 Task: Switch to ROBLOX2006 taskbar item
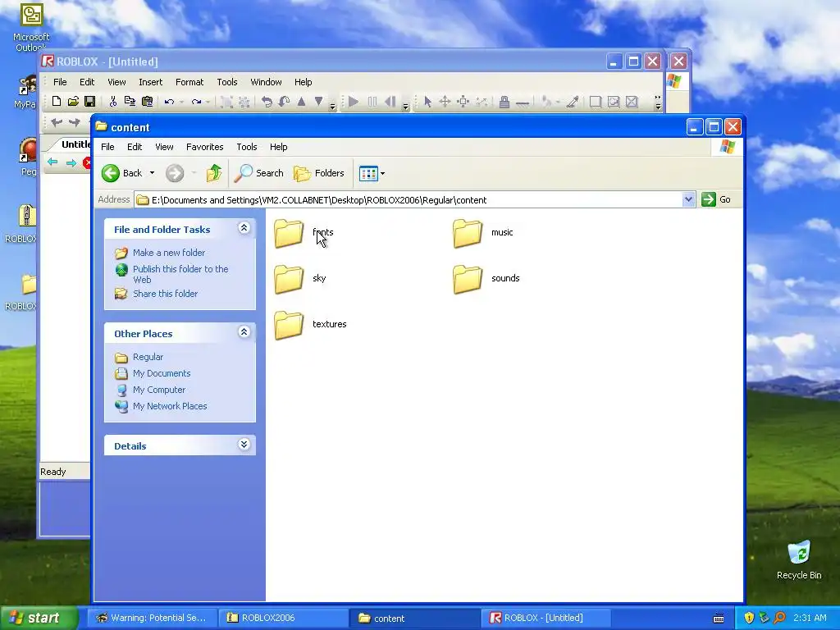point(283,618)
